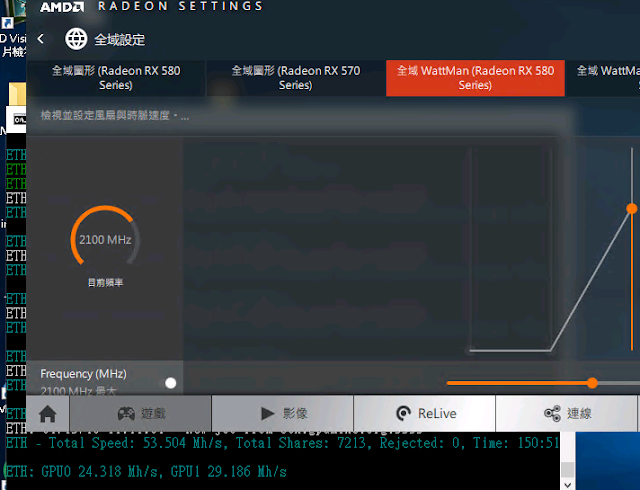Open the desktop folder icon at left

point(17,94)
